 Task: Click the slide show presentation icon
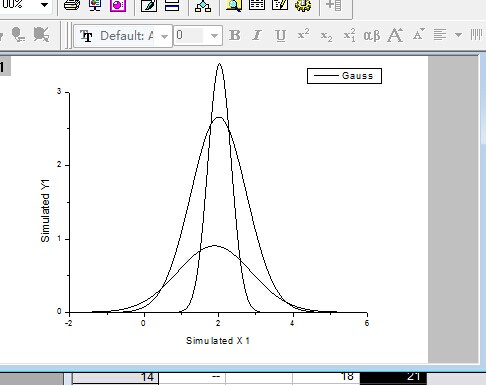tap(95, 5)
